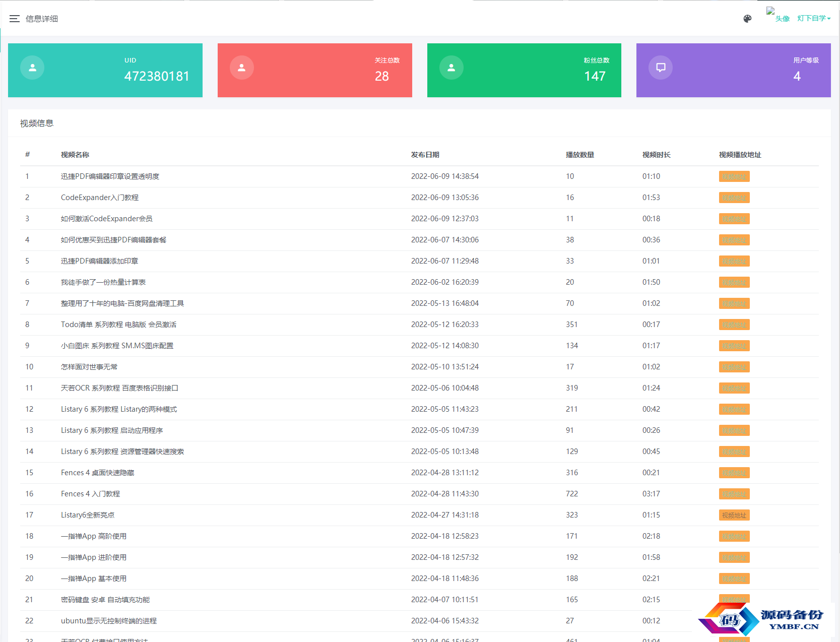Click date 2022-04-28 11:43:30

click(445, 494)
